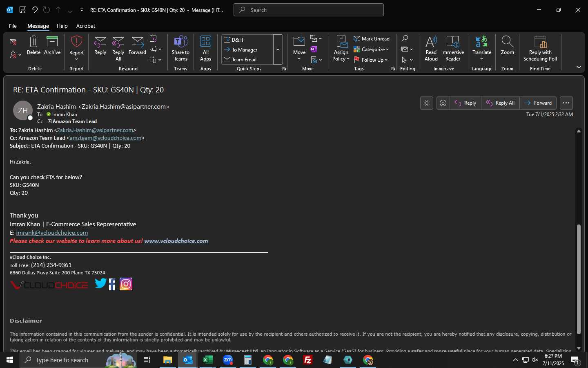Open the Twitter icon in signature
Viewport: 588px width, 368px height.
[100, 283]
